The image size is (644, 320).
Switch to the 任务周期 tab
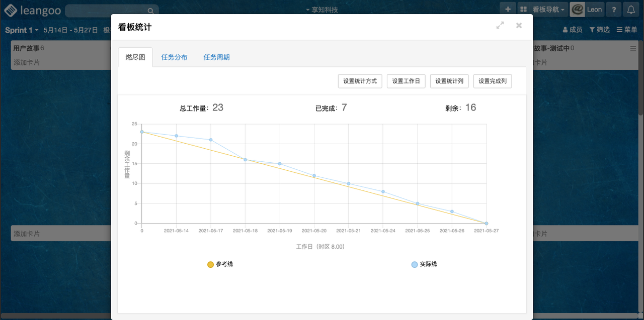[x=216, y=57]
